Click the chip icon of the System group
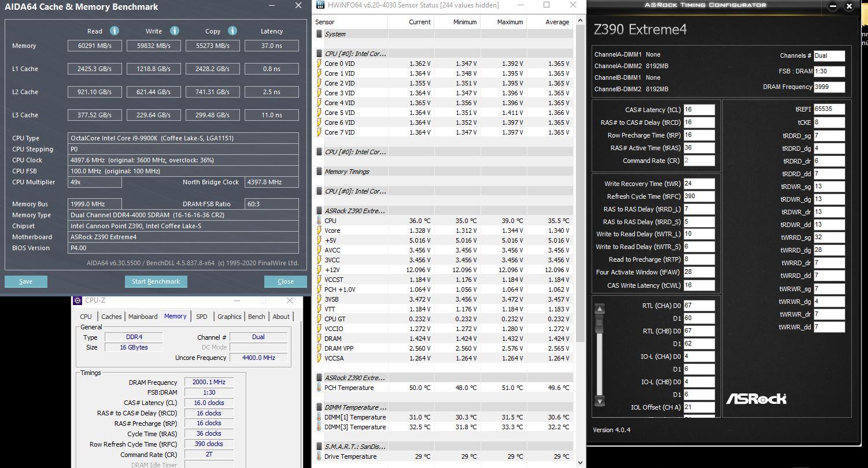This screenshot has height=468, width=868. (319, 34)
